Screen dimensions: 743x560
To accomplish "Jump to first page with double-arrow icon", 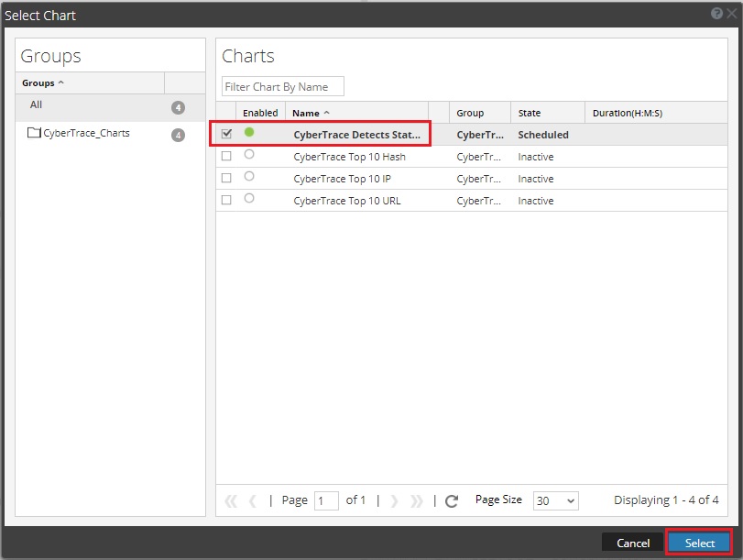I will tap(229, 500).
